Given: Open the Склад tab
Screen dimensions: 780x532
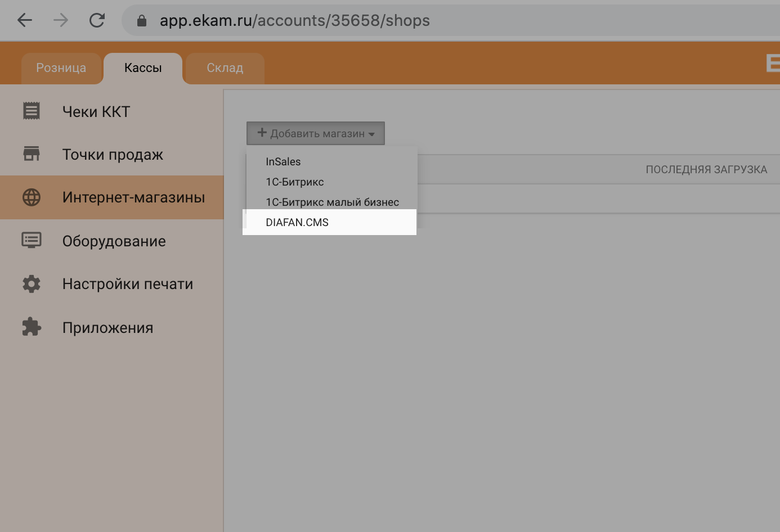Looking at the screenshot, I should coord(225,68).
